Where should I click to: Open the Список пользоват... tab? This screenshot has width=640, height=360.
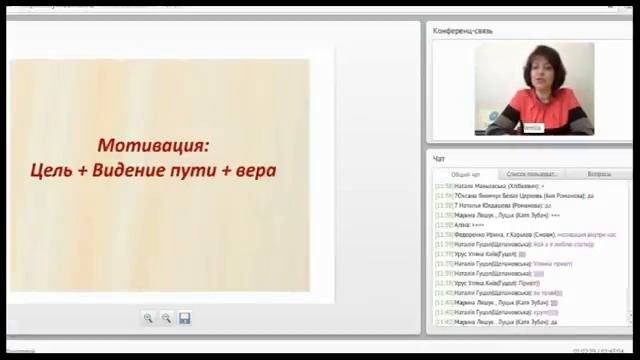[531, 174]
